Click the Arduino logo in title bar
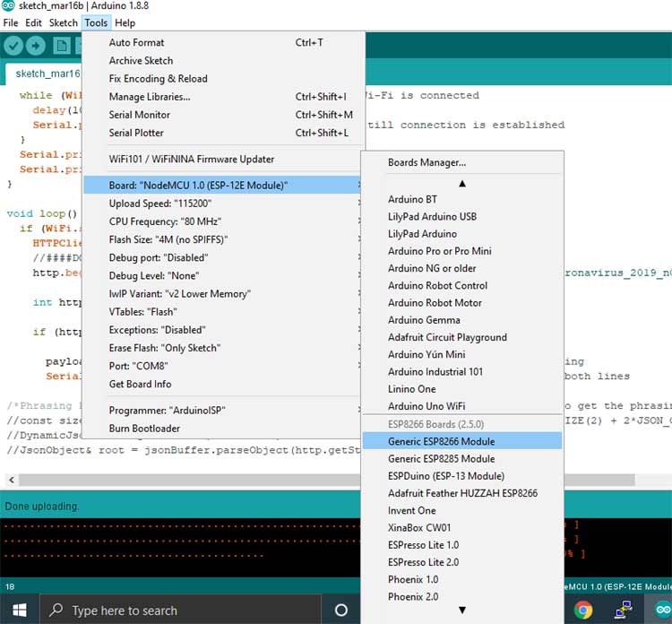 tap(8, 6)
